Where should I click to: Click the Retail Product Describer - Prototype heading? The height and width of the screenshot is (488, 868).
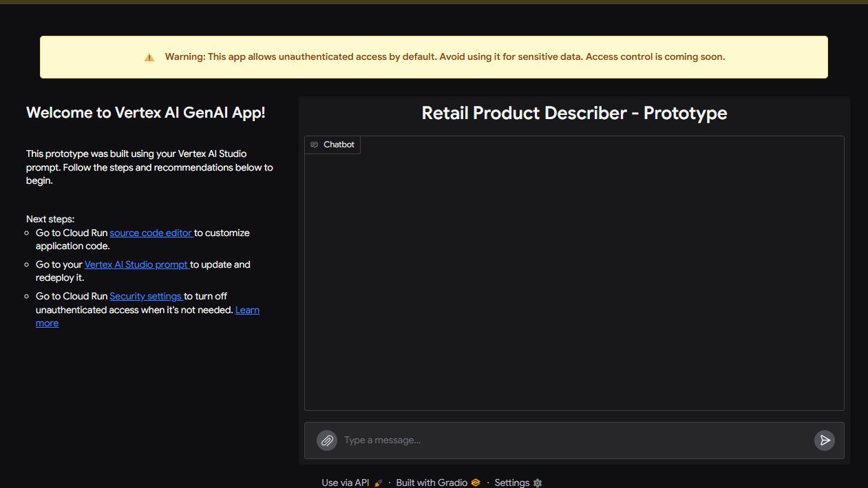pos(574,113)
